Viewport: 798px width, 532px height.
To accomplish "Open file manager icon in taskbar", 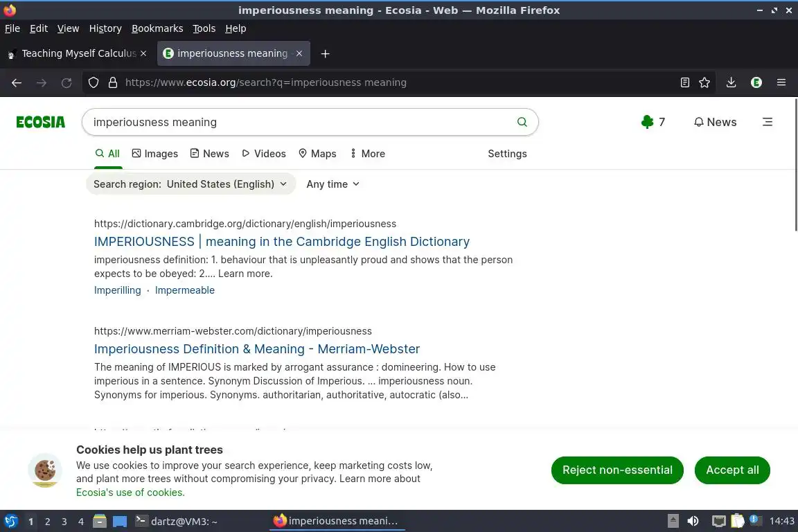I will click(x=100, y=521).
